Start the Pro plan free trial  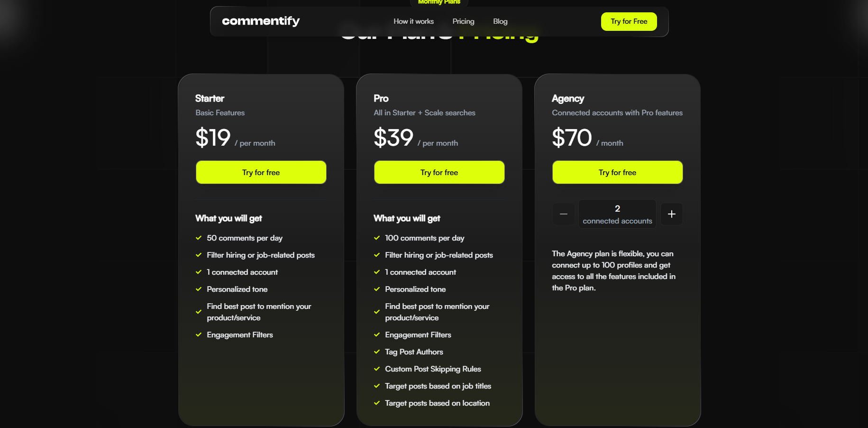(x=439, y=172)
